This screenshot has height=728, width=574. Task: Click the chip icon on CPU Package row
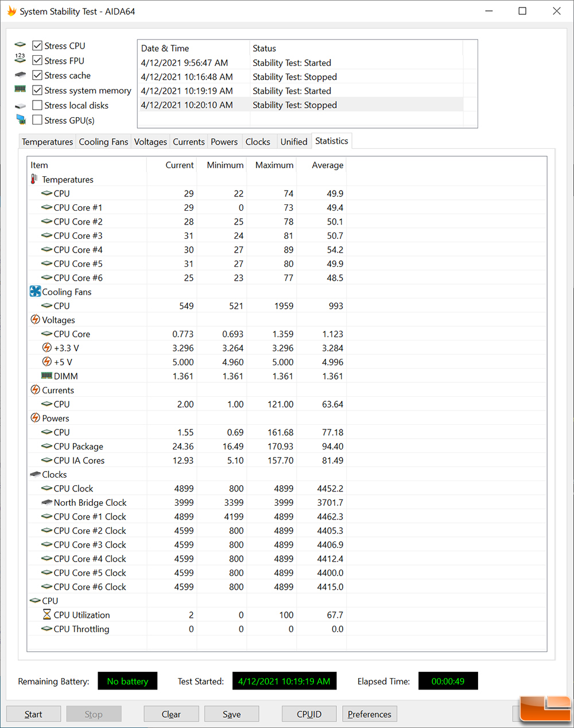[47, 446]
